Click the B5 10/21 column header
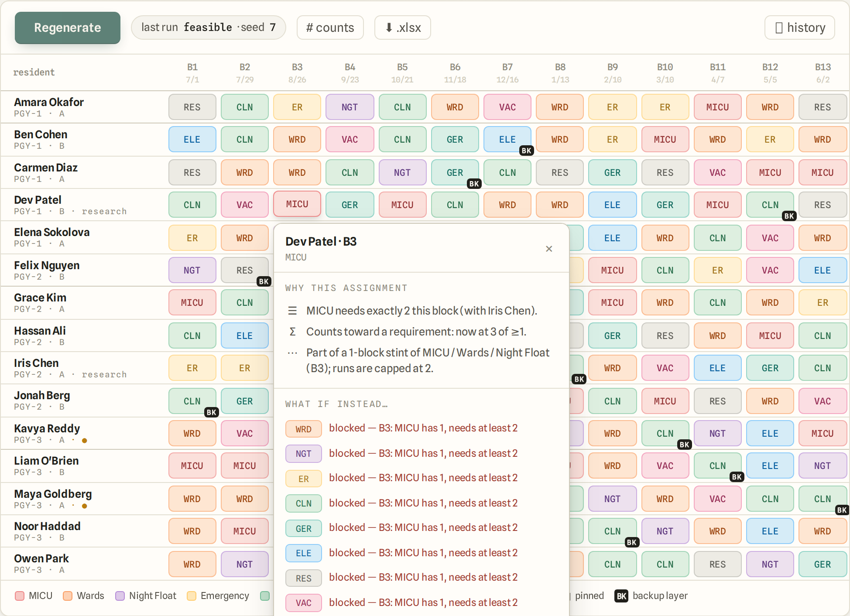 [x=402, y=73]
